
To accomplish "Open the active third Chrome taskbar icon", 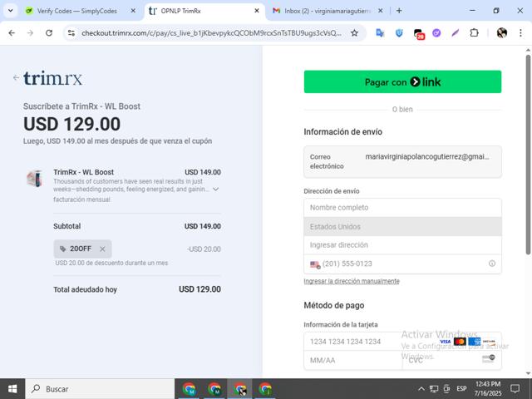I will [x=239, y=389].
